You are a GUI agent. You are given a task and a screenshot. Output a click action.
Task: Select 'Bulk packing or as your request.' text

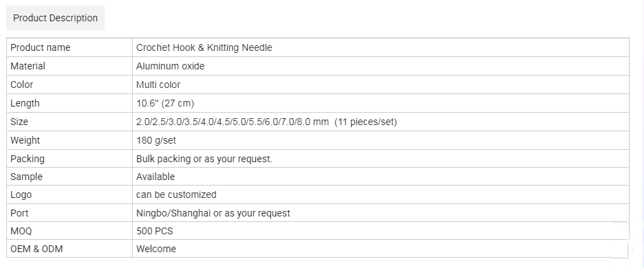(204, 159)
